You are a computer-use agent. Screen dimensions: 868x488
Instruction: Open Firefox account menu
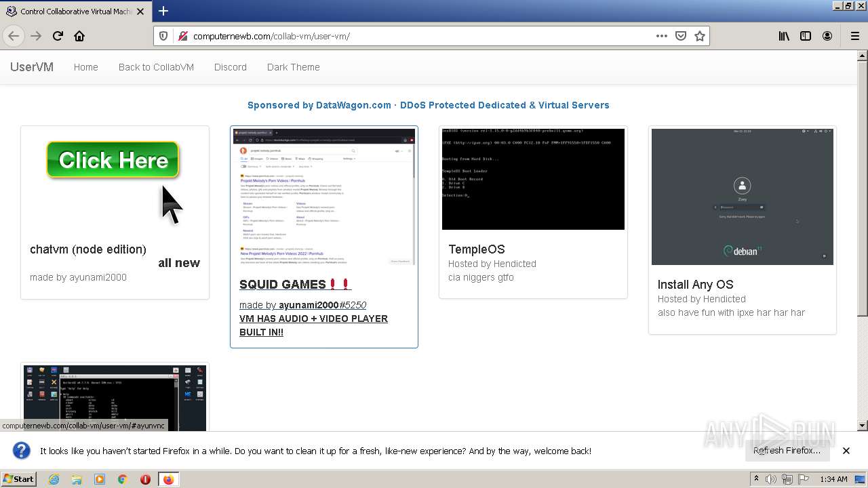827,36
